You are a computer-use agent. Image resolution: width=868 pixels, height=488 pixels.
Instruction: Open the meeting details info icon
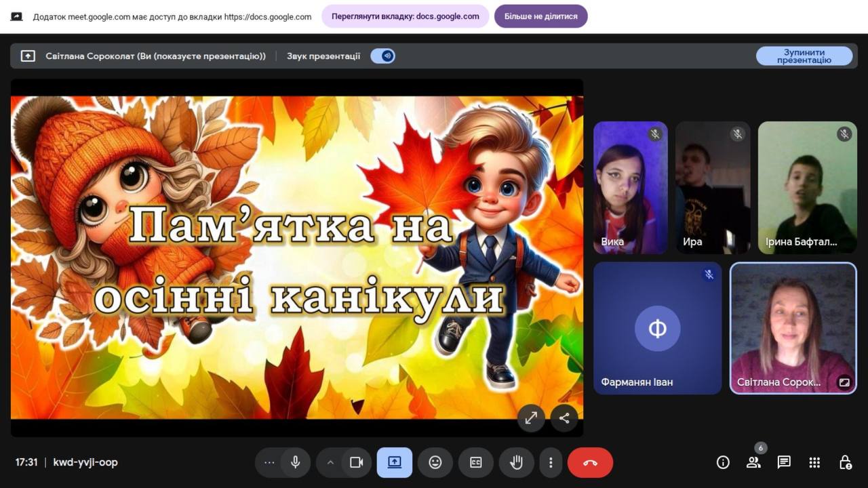723,462
